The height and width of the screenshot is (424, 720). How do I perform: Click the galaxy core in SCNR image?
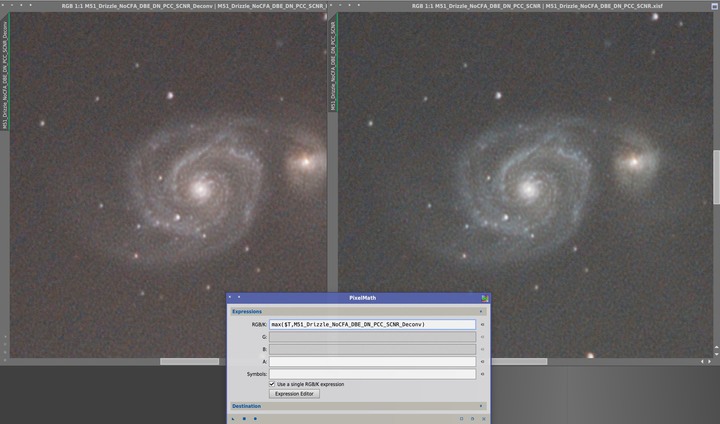click(x=529, y=189)
